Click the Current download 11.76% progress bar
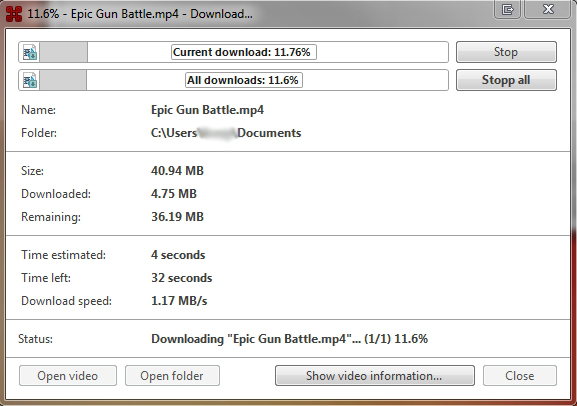The height and width of the screenshot is (406, 577). click(x=233, y=52)
